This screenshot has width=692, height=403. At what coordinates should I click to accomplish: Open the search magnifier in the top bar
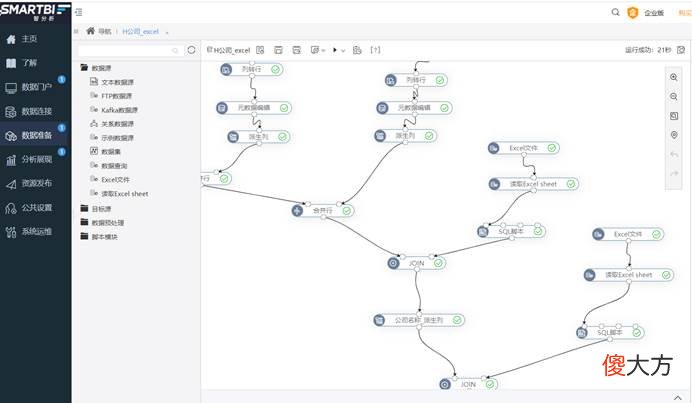[615, 12]
